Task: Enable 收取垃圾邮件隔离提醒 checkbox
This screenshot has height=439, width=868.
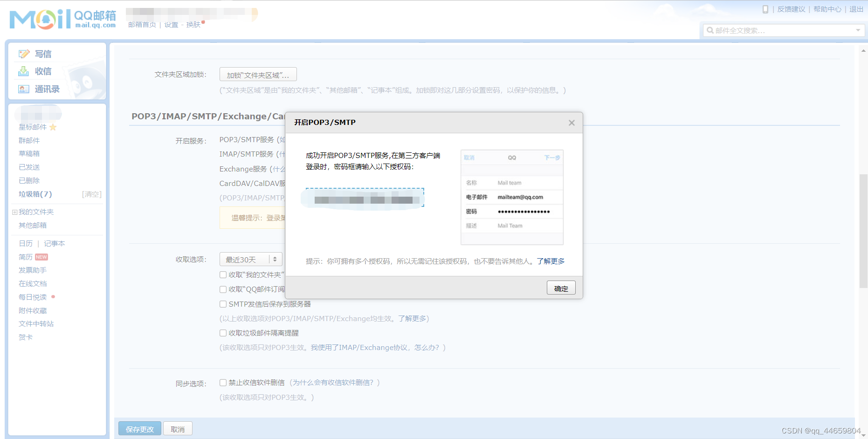Action: point(223,333)
